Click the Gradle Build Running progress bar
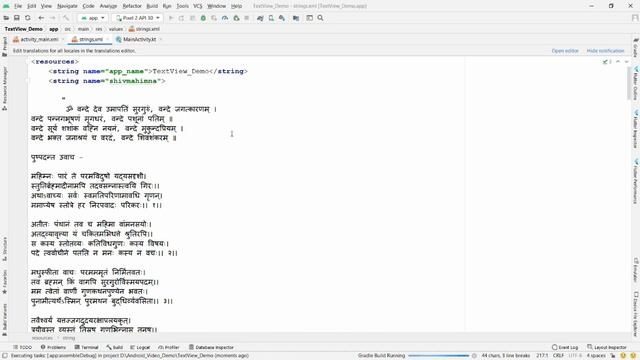640x360 pixels. [438, 356]
